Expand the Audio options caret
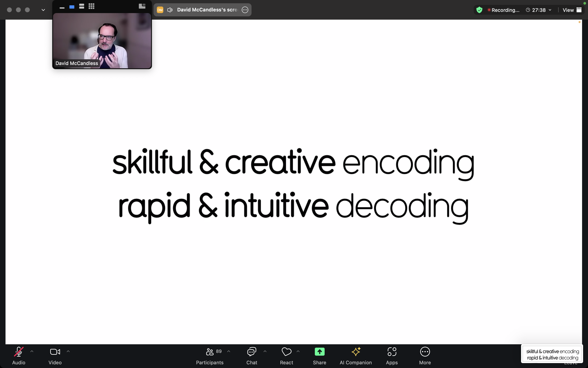Screen dimensions: 588x368 [32, 351]
